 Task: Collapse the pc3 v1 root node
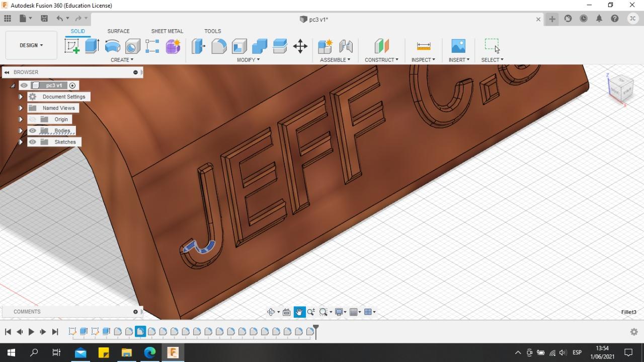tap(13, 86)
